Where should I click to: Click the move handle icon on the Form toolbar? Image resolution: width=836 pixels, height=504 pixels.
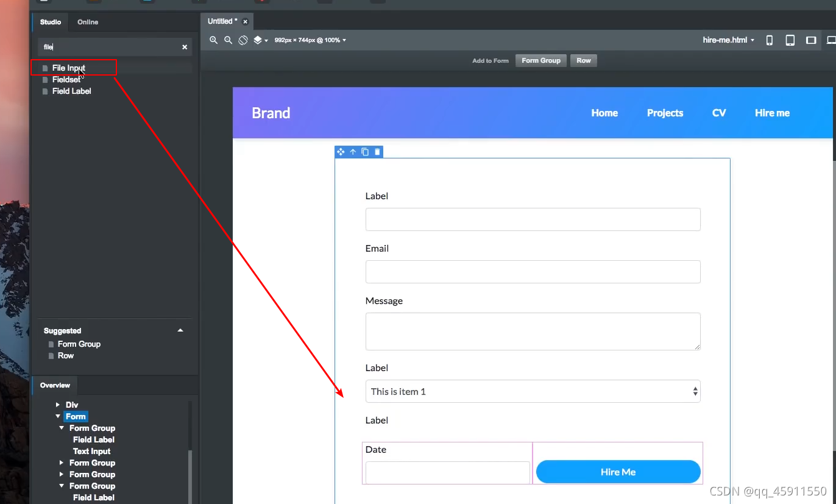tap(341, 152)
